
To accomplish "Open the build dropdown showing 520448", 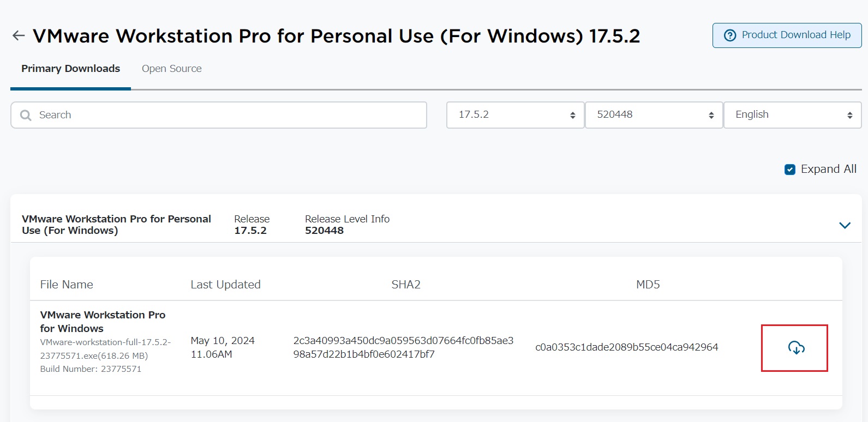I will coord(653,115).
